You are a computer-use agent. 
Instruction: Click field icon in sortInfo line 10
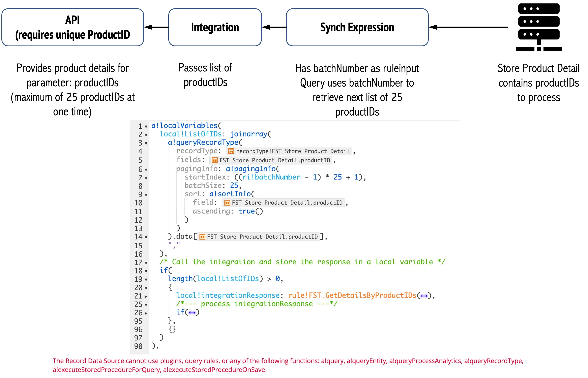(227, 203)
